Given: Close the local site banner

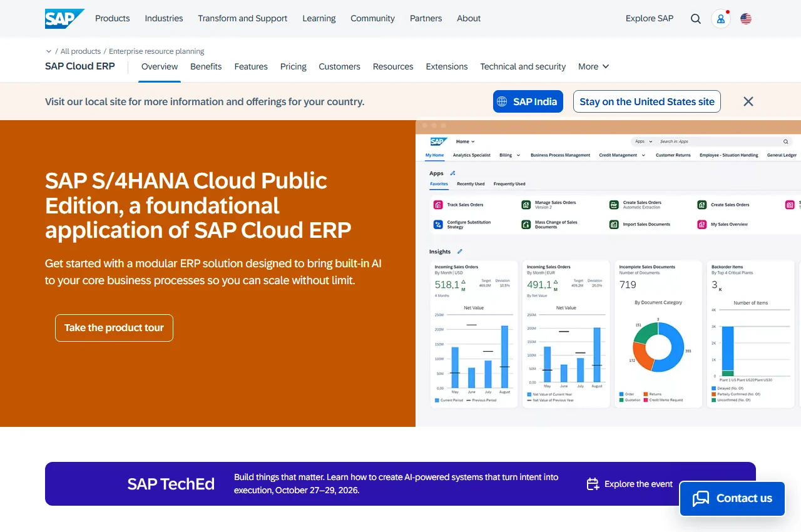Looking at the screenshot, I should coord(748,101).
